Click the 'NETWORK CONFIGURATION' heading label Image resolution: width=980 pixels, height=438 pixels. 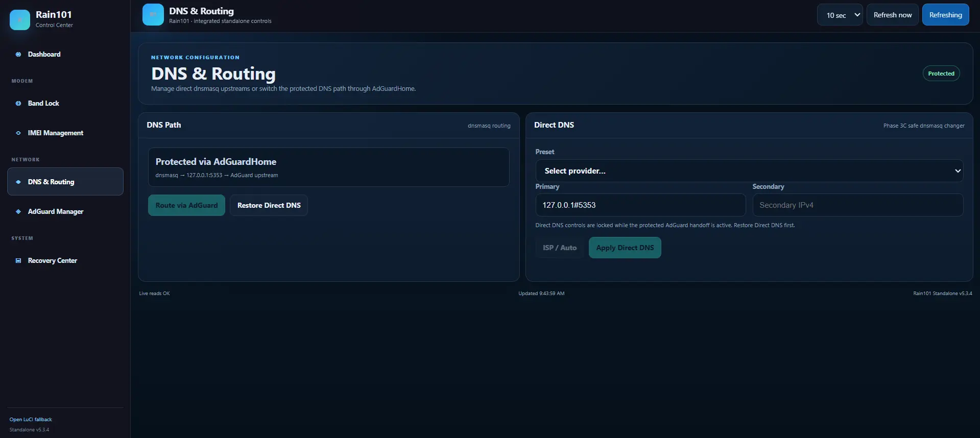(x=195, y=58)
